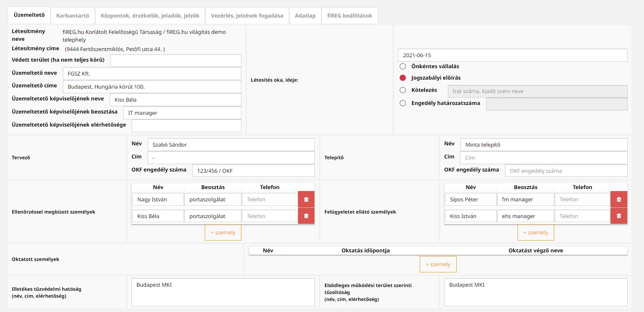Choose the Kötelezés radio option

[403, 90]
